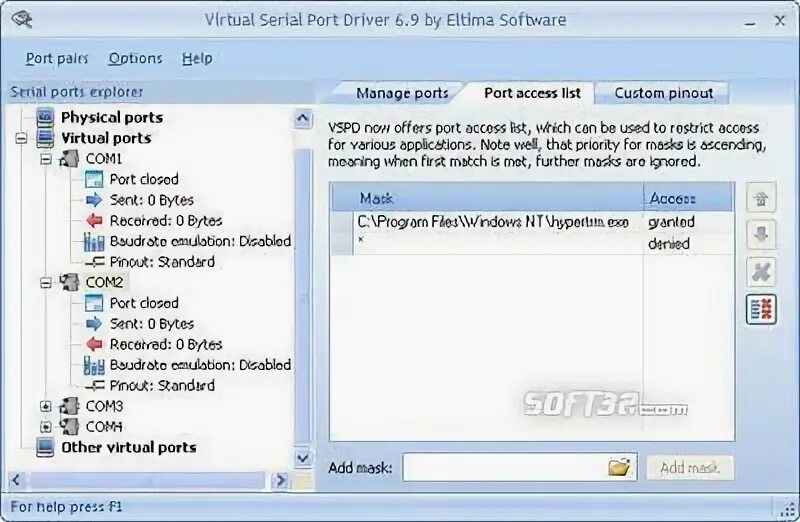
Task: Switch to the Manage ports tab
Action: coord(402,93)
